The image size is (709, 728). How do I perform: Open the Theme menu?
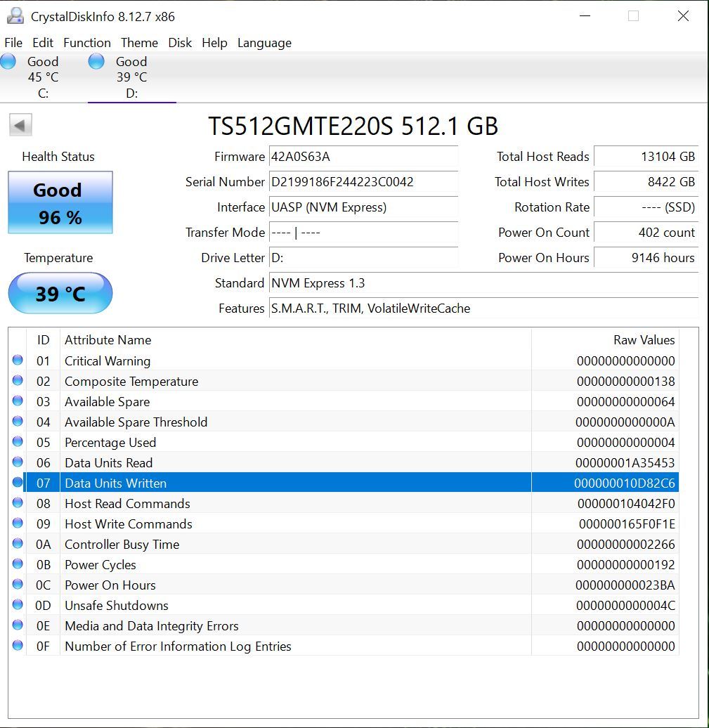[x=139, y=43]
